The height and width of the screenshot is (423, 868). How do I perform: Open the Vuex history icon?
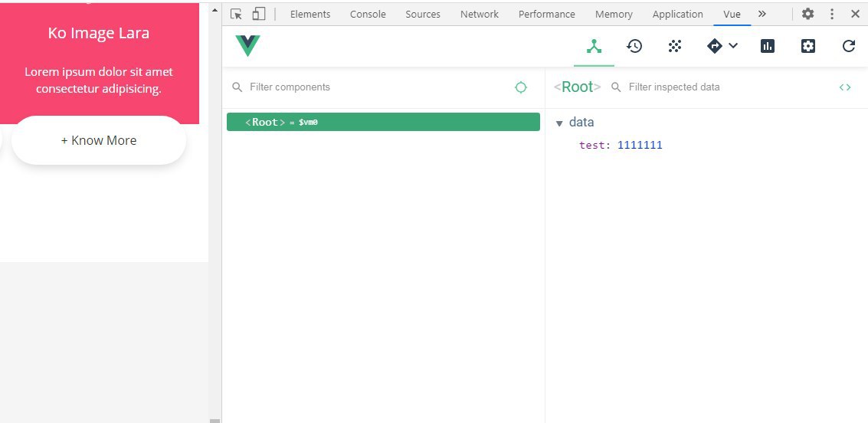coord(634,47)
